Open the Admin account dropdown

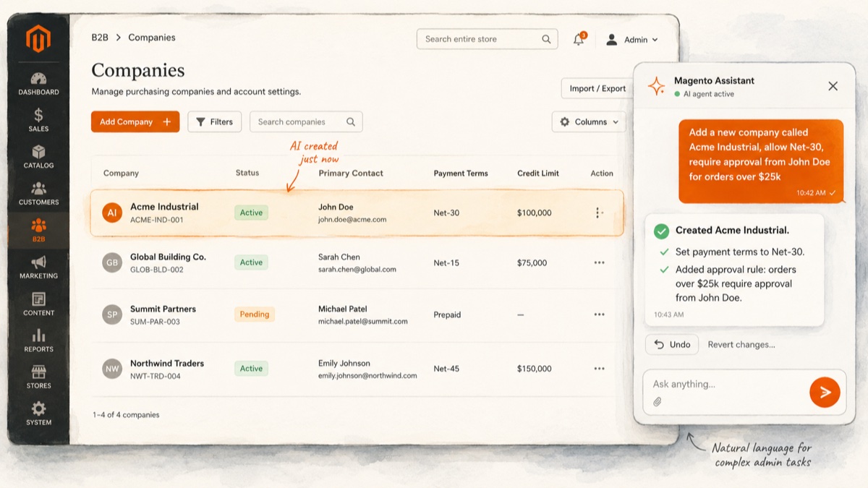coord(632,40)
